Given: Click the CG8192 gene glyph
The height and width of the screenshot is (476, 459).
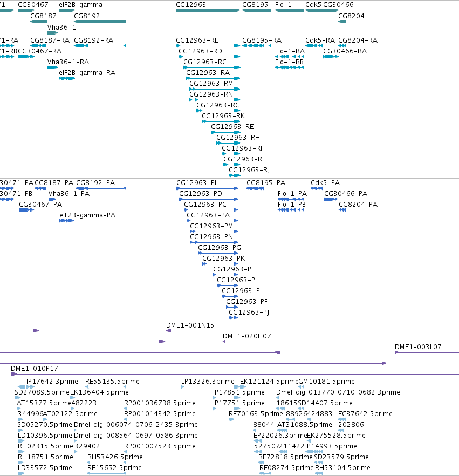Looking at the screenshot, I should click(100, 22).
